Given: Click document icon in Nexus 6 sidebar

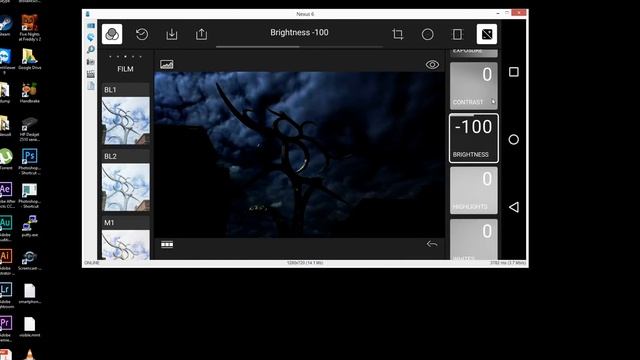Looking at the screenshot, I should click(x=91, y=86).
